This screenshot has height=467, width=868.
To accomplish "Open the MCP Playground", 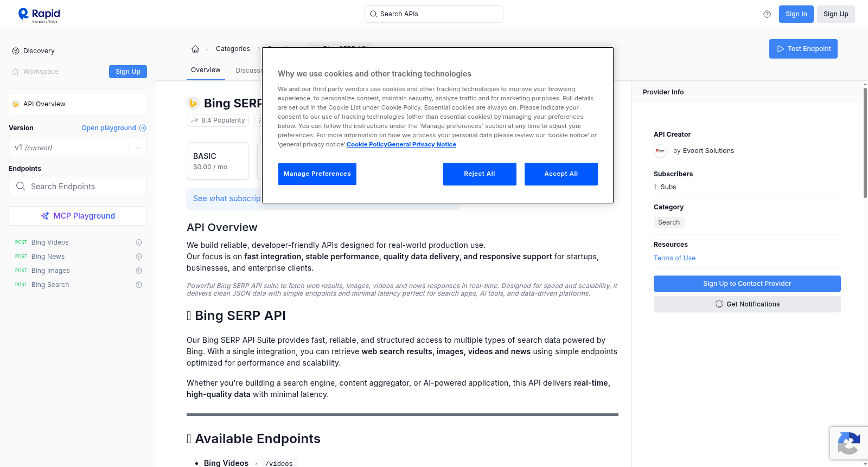I will click(x=78, y=216).
